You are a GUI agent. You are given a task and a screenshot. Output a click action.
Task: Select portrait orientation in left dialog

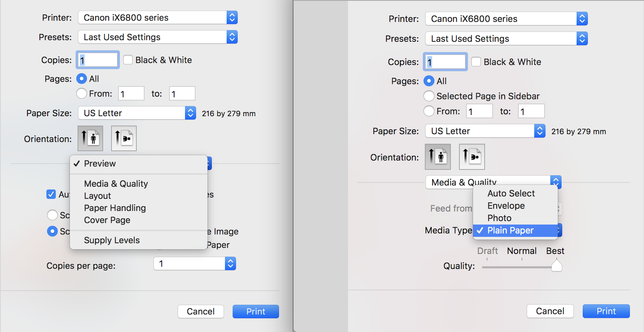click(90, 138)
